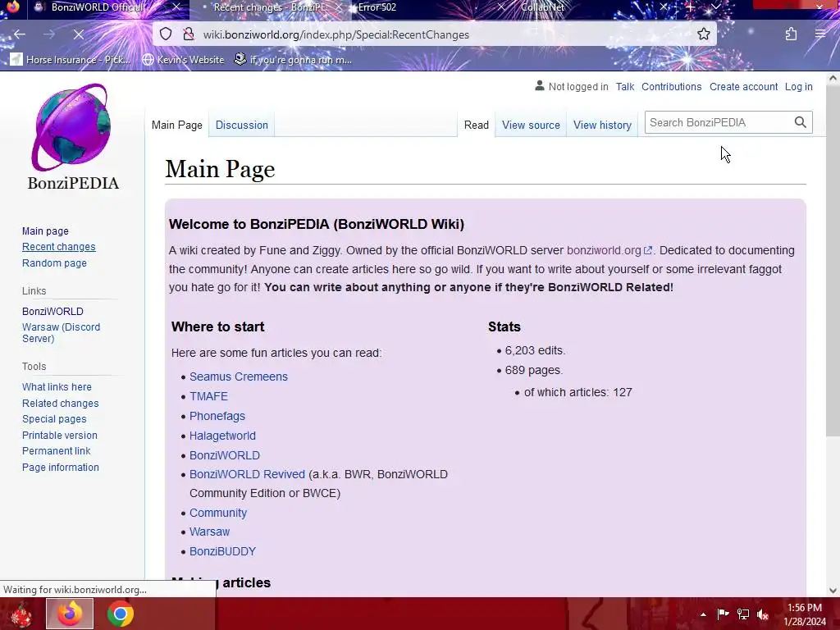Screen dimensions: 840x630
Task: Open the Contributions link
Action: pos(671,87)
